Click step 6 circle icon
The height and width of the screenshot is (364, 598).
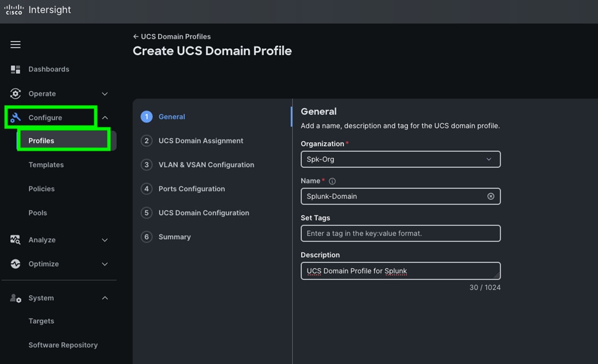(x=146, y=237)
